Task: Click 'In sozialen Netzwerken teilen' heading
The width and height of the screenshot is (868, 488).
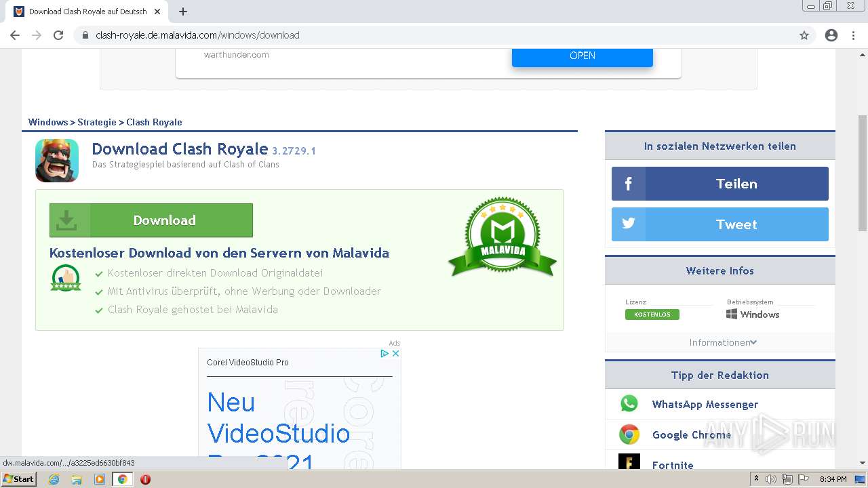Action: pos(720,146)
